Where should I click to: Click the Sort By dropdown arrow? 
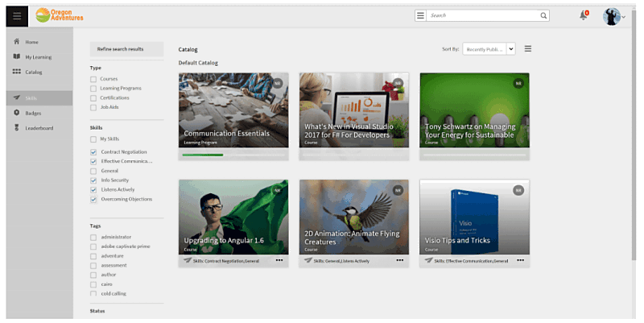coord(511,49)
